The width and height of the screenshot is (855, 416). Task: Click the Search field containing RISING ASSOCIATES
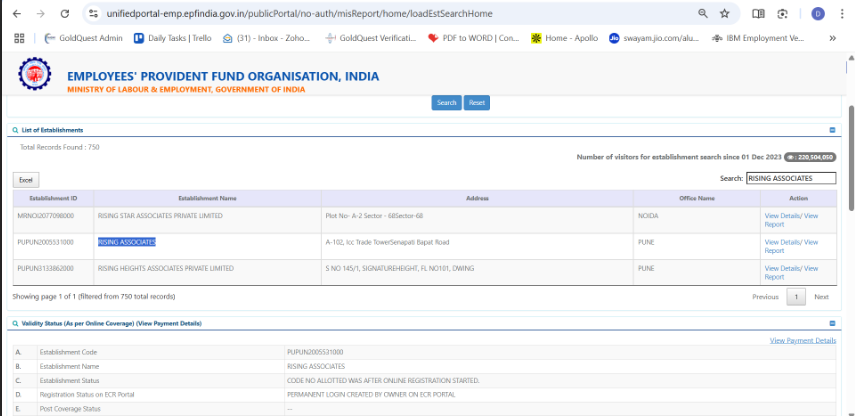[791, 178]
